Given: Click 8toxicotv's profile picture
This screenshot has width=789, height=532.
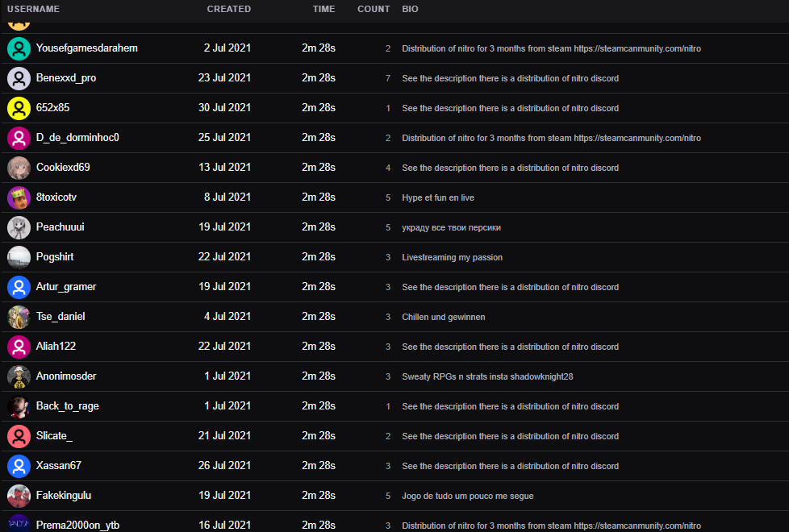Looking at the screenshot, I should pyautogui.click(x=19, y=197).
